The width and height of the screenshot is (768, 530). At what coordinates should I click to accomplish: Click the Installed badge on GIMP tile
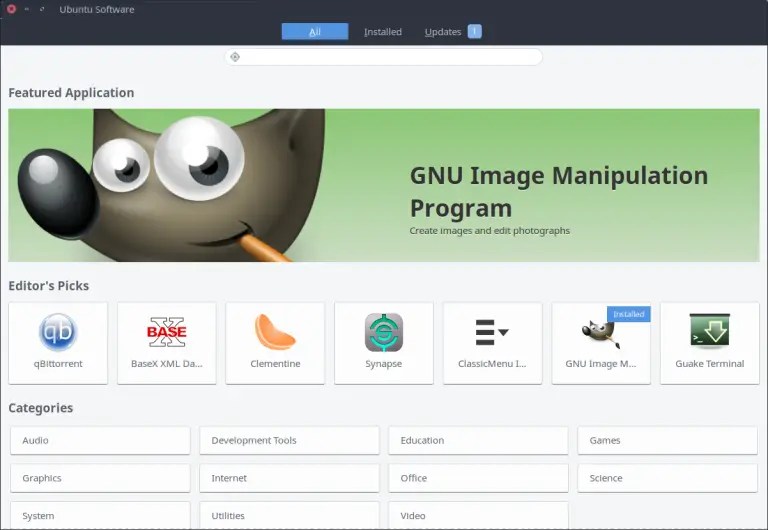click(628, 314)
